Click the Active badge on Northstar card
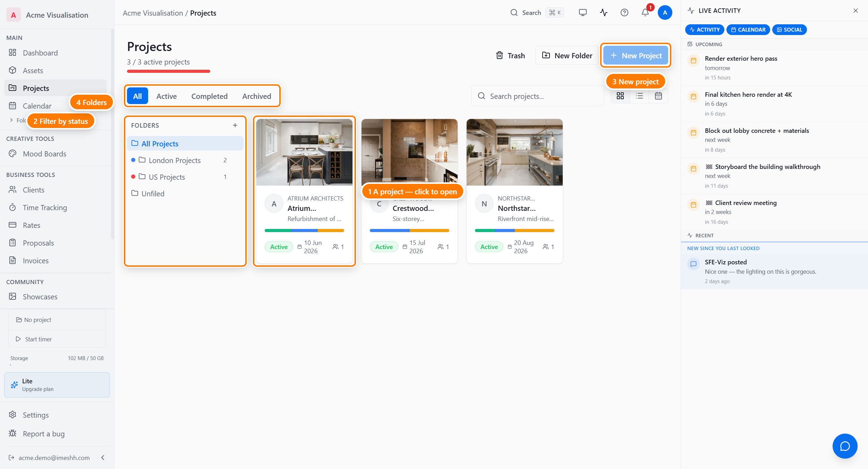868x469 pixels. 489,247
